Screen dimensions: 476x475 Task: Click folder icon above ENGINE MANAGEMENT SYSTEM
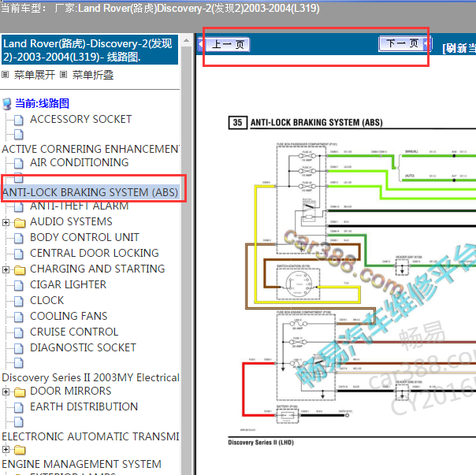20,450
